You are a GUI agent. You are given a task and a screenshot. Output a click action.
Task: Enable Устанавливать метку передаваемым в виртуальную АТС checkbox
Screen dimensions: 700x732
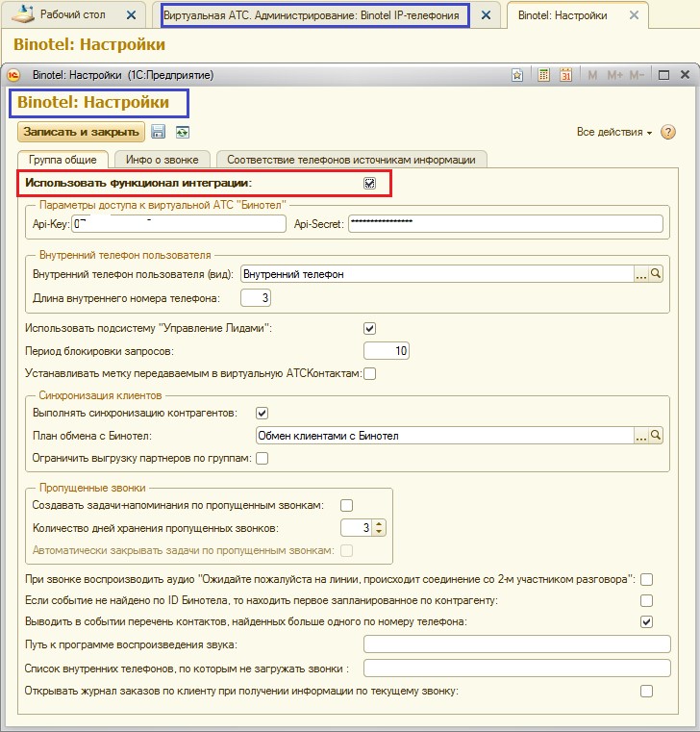pyautogui.click(x=369, y=373)
